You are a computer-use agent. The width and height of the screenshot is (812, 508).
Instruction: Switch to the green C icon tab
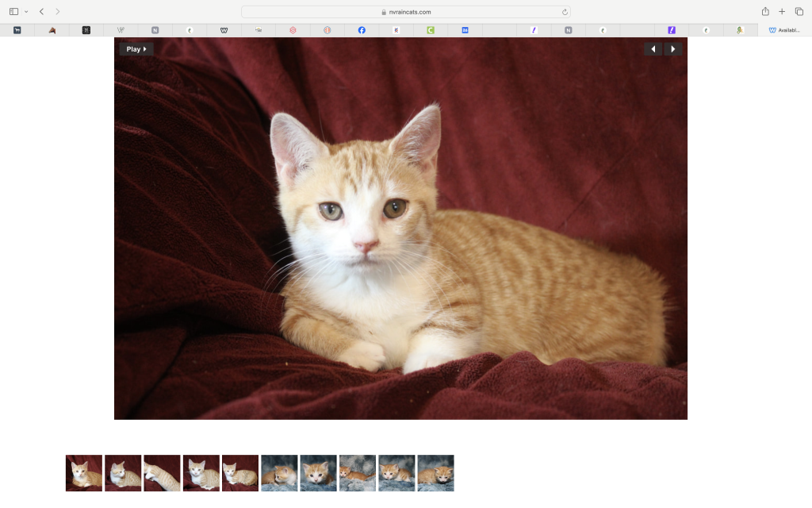click(x=431, y=30)
